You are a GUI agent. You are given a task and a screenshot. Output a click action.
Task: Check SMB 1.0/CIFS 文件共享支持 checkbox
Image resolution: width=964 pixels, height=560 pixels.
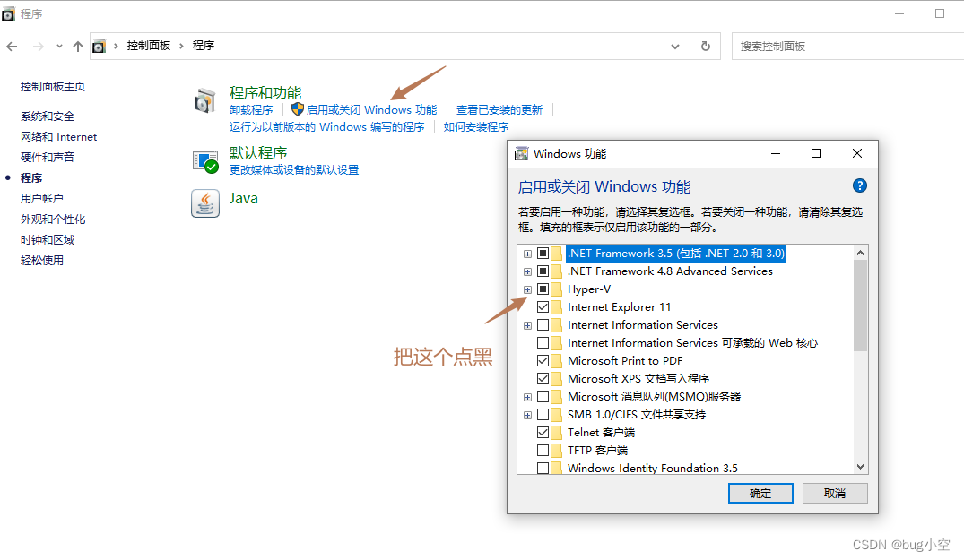(x=543, y=415)
